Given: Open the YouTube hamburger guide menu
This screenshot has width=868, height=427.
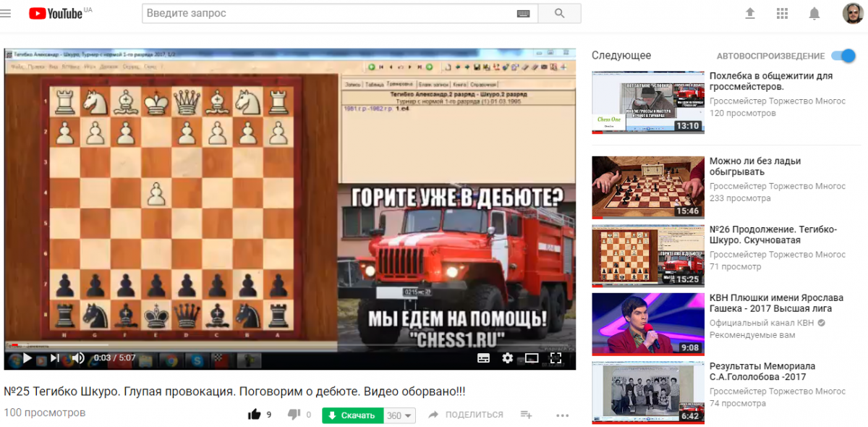Looking at the screenshot, I should pos(7,14).
